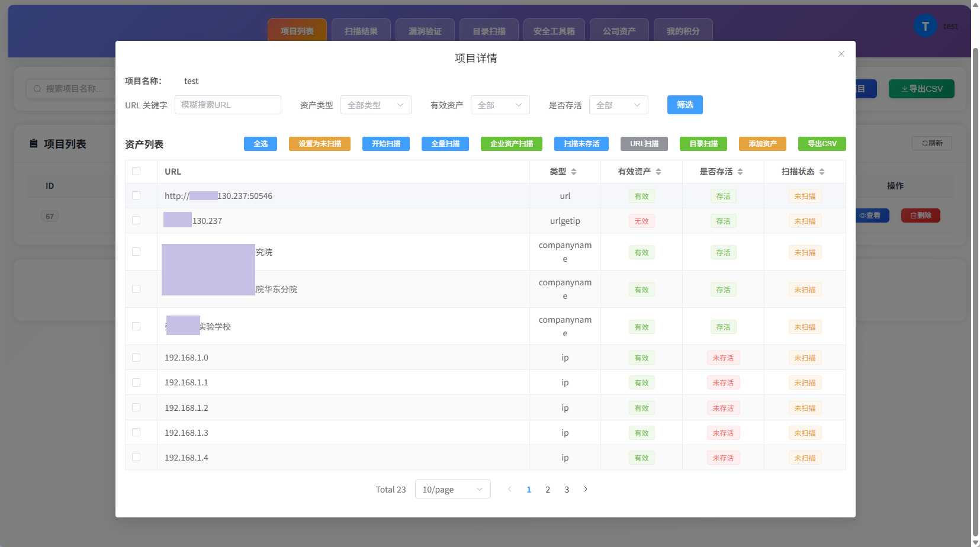The height and width of the screenshot is (547, 980).
Task: Go to previous page arrow
Action: 509,489
